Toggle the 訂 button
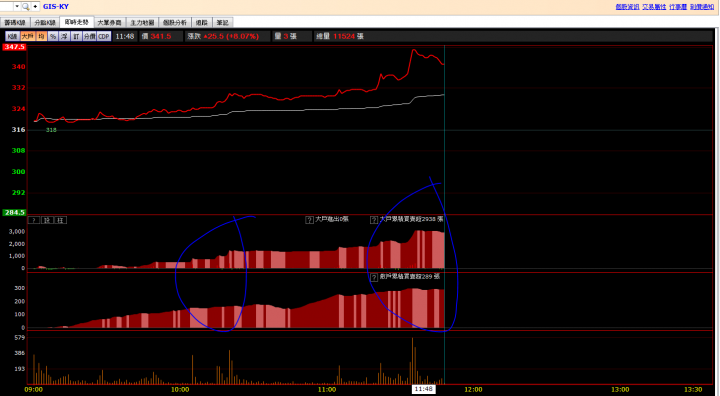This screenshot has height=396, width=720. click(76, 36)
